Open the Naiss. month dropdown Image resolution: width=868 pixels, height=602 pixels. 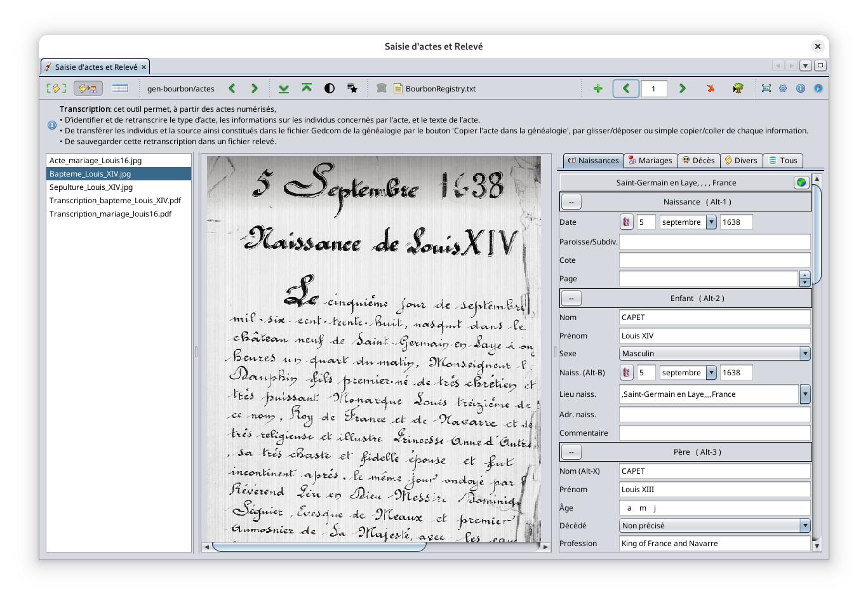pyautogui.click(x=711, y=373)
